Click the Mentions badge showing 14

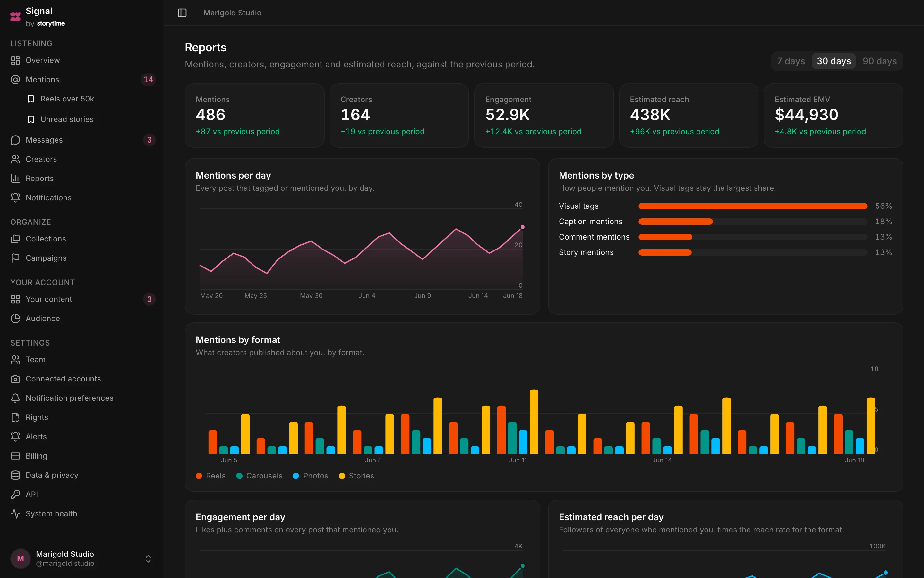[x=148, y=80]
